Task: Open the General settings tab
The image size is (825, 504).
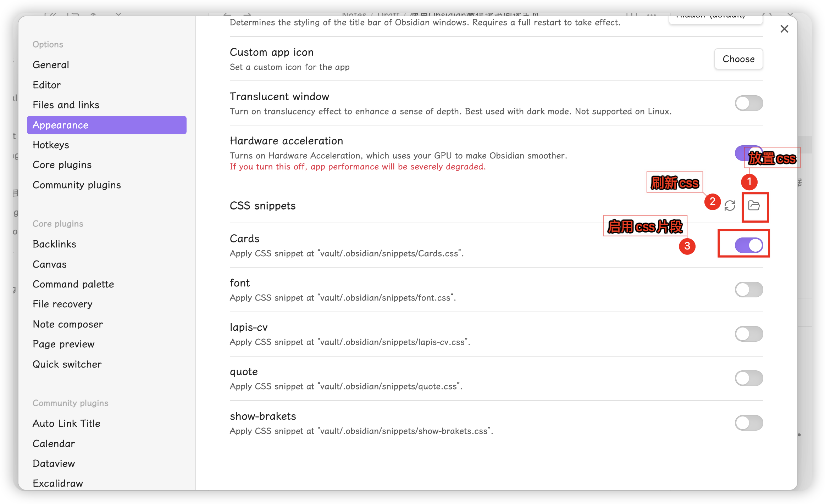Action: point(51,65)
